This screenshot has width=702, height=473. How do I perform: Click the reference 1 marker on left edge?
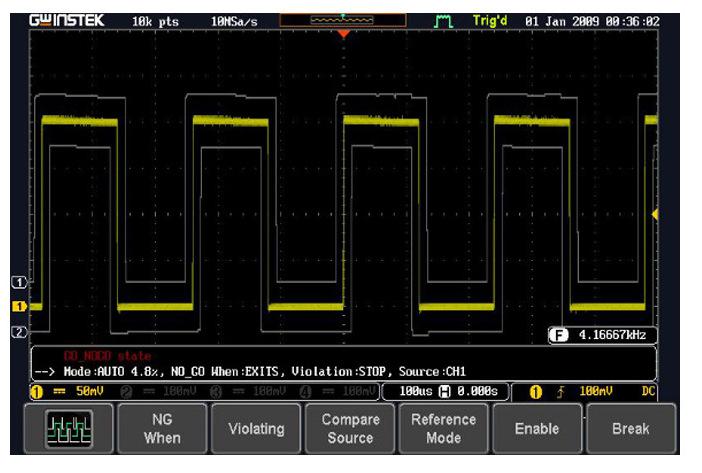pos(17,281)
